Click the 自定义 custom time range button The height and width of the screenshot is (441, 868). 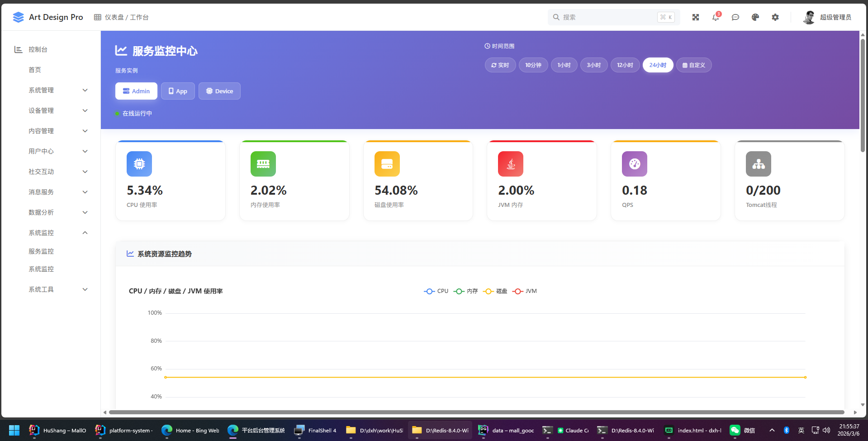pos(693,65)
